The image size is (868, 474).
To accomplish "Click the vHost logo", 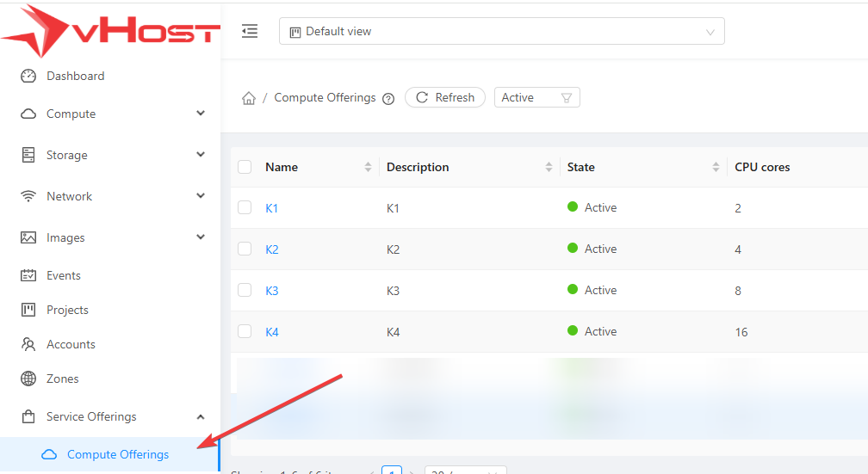I will [x=110, y=31].
